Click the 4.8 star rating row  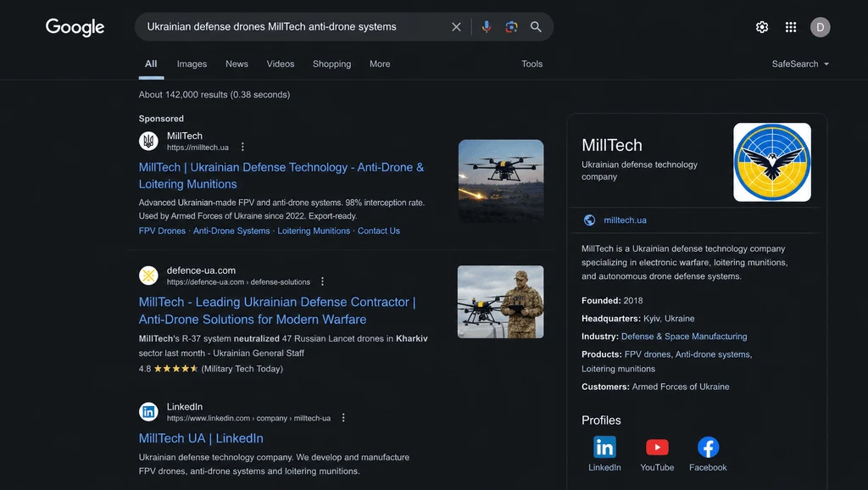211,369
